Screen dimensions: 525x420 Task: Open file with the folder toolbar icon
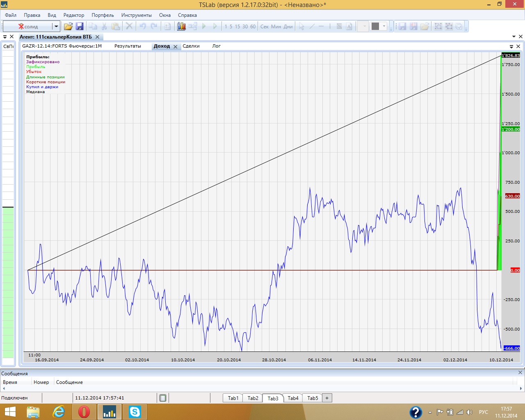(x=68, y=26)
